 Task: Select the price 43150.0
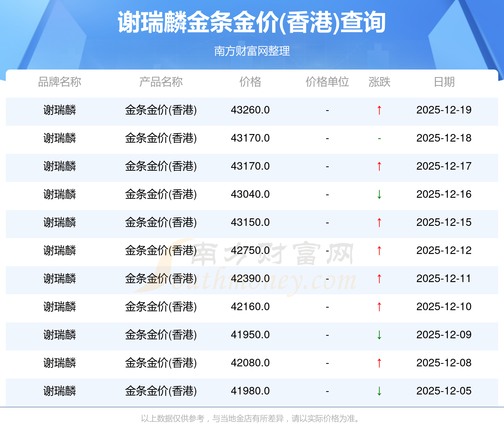(x=250, y=222)
